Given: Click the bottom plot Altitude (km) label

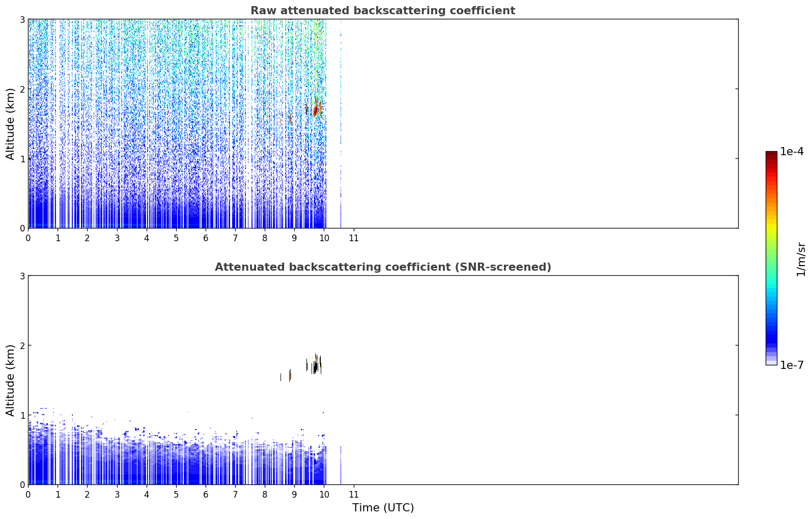Looking at the screenshot, I should 11,380.
